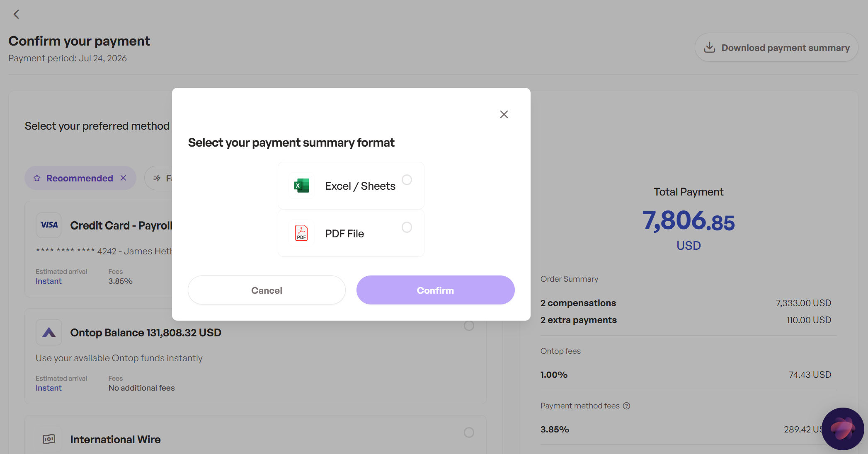The image size is (868, 454).
Task: Click the Recommended star filter tab
Action: [73, 178]
